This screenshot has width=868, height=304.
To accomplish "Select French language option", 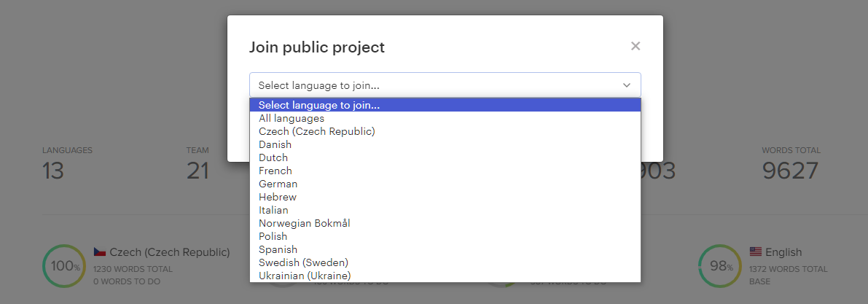I will click(275, 171).
